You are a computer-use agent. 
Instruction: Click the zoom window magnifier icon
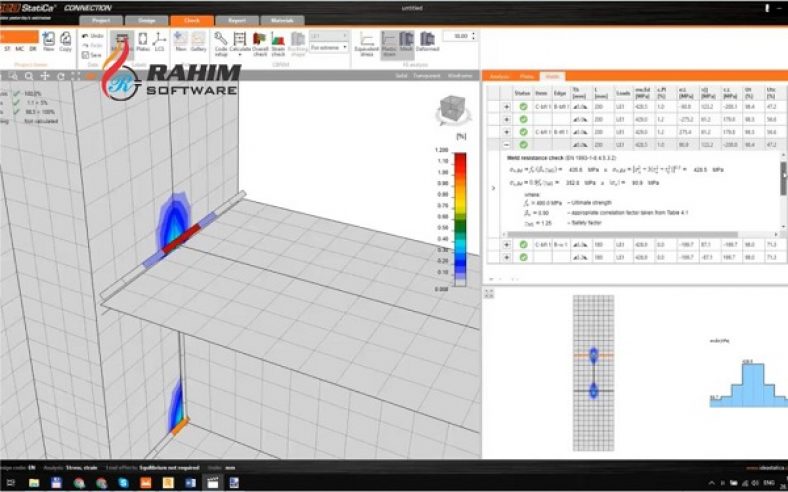coord(13,76)
